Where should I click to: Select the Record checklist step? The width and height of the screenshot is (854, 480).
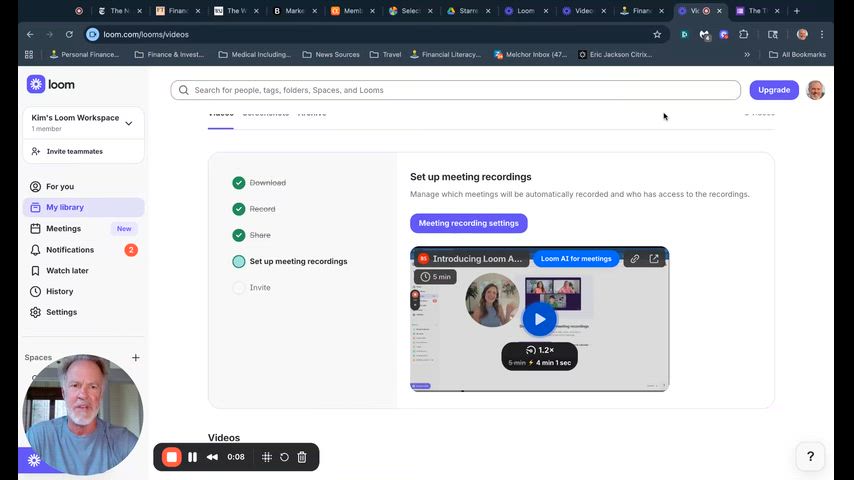254,209
